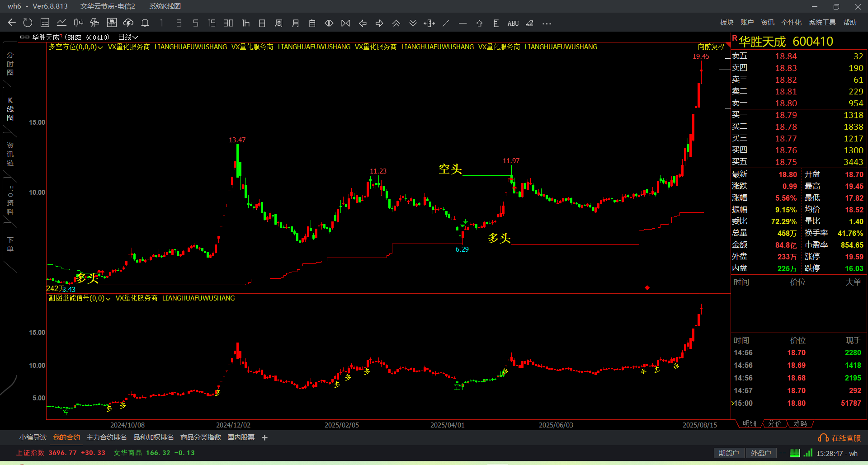The height and width of the screenshot is (465, 868).
Task: Click the back arrow icon
Action: [x=12, y=23]
